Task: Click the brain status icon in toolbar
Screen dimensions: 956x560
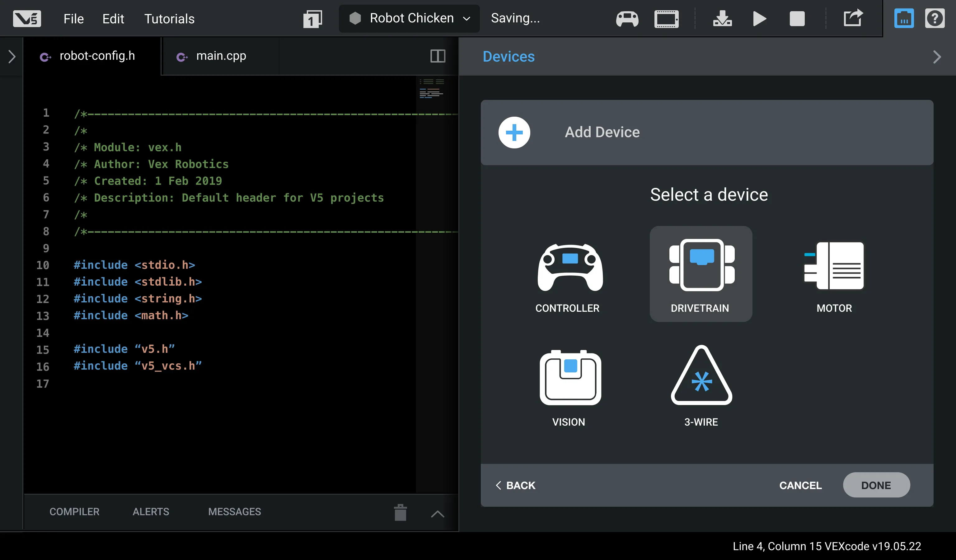Action: tap(666, 18)
